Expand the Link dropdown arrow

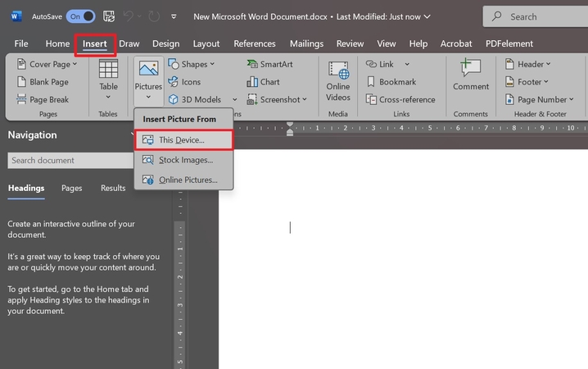click(x=407, y=64)
